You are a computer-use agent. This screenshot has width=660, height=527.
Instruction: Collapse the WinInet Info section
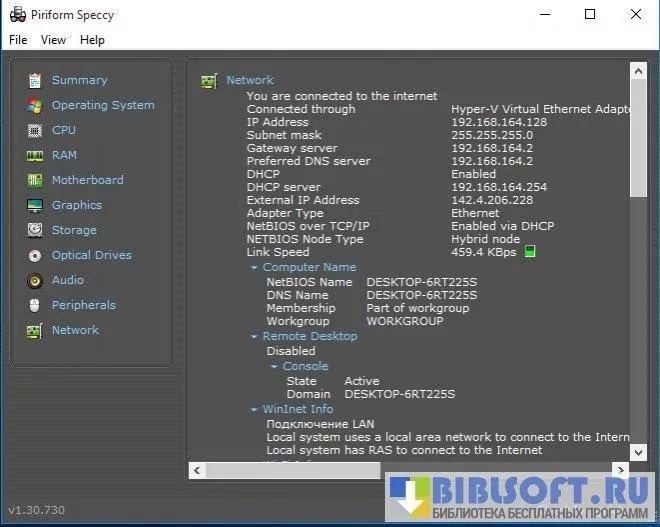pyautogui.click(x=255, y=410)
